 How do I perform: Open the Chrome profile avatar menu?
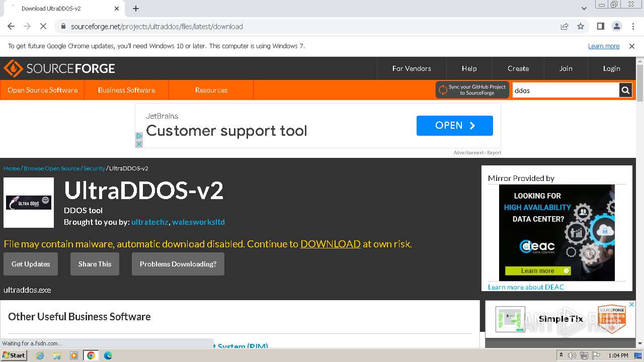(616, 26)
